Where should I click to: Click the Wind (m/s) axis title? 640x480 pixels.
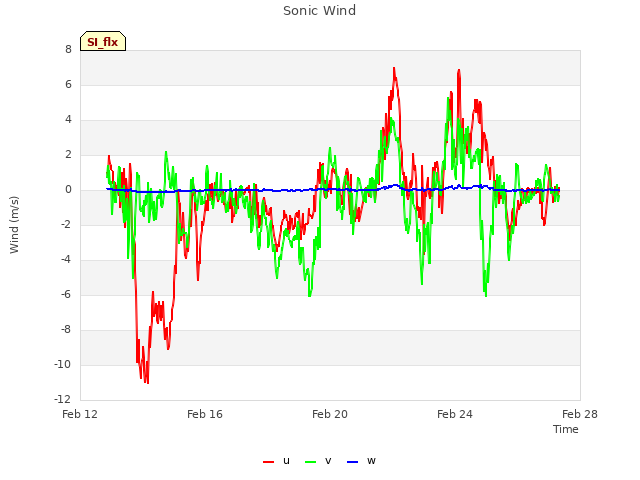click(x=14, y=225)
